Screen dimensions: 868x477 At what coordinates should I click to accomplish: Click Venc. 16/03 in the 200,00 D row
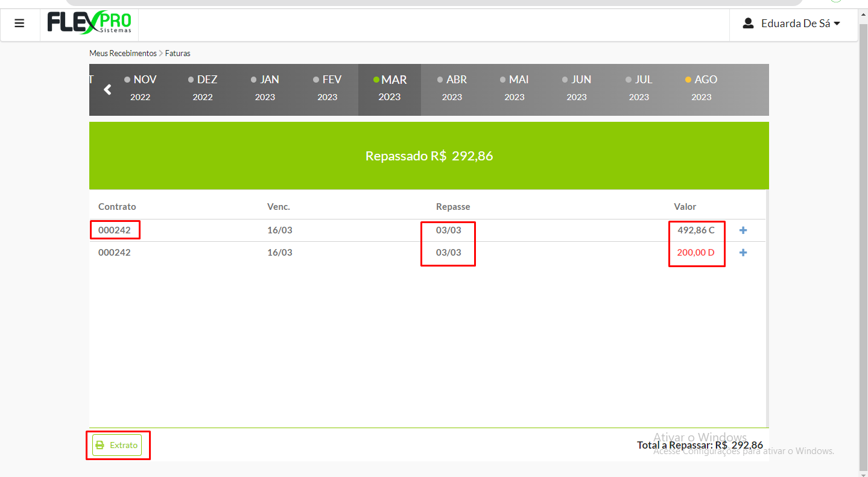[x=280, y=252]
